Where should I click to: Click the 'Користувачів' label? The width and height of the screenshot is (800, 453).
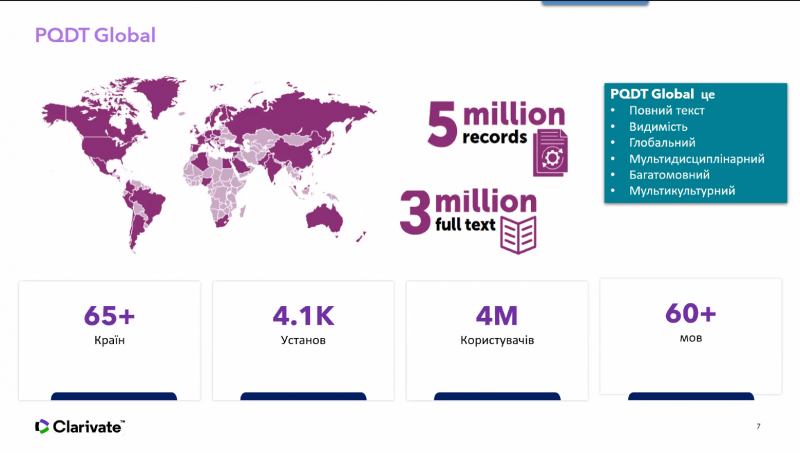(x=497, y=340)
